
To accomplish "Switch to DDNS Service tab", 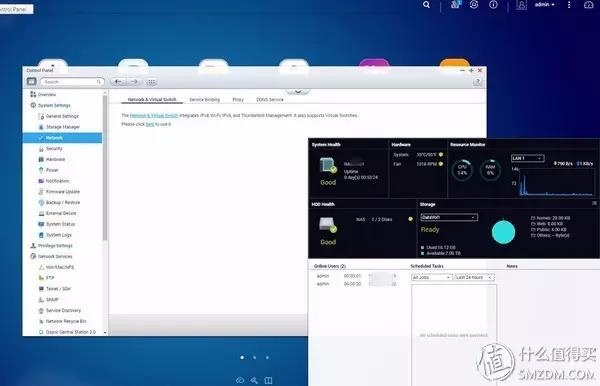I will tap(270, 99).
